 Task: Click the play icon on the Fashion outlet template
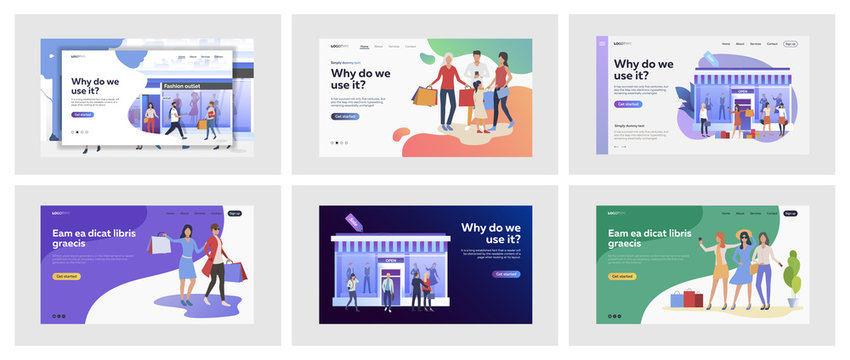[x=52, y=55]
